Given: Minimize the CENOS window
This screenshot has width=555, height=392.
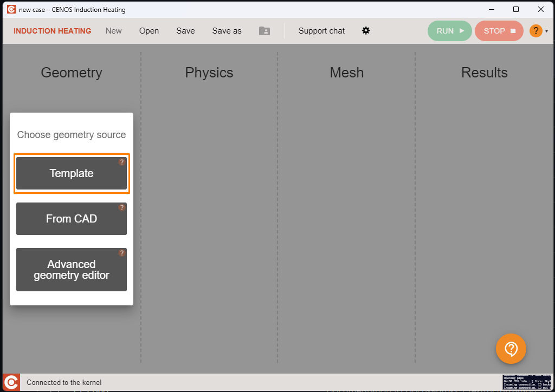Looking at the screenshot, I should (x=492, y=9).
